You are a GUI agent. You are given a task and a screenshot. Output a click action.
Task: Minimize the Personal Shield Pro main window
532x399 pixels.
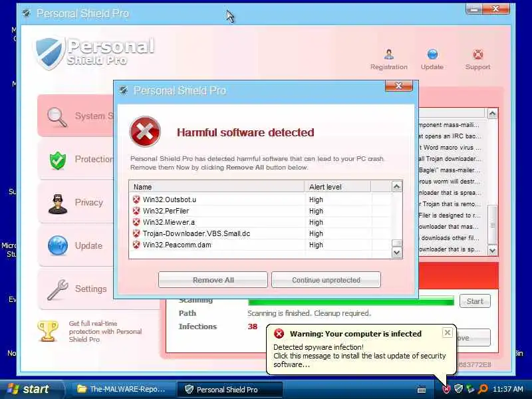click(x=474, y=9)
